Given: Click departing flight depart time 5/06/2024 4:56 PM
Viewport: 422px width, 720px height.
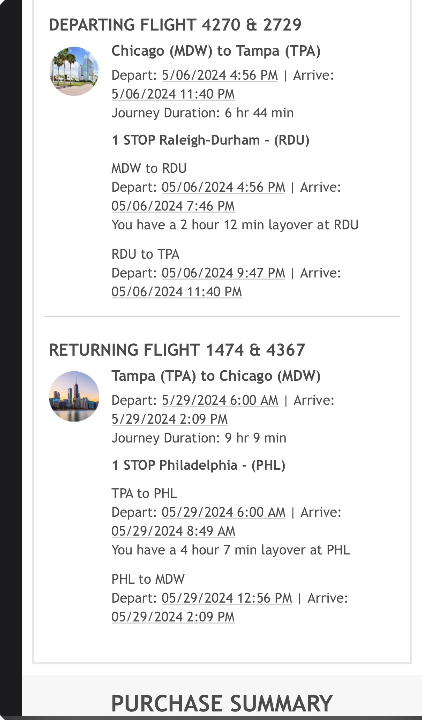Looking at the screenshot, I should coord(219,75).
